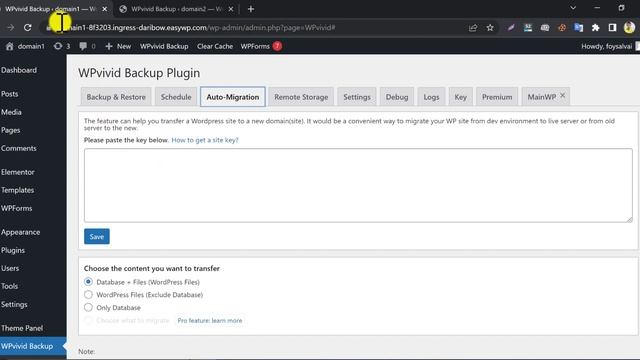Bookmark this page with the star icon
This screenshot has height=360, width=640.
pos(490,28)
